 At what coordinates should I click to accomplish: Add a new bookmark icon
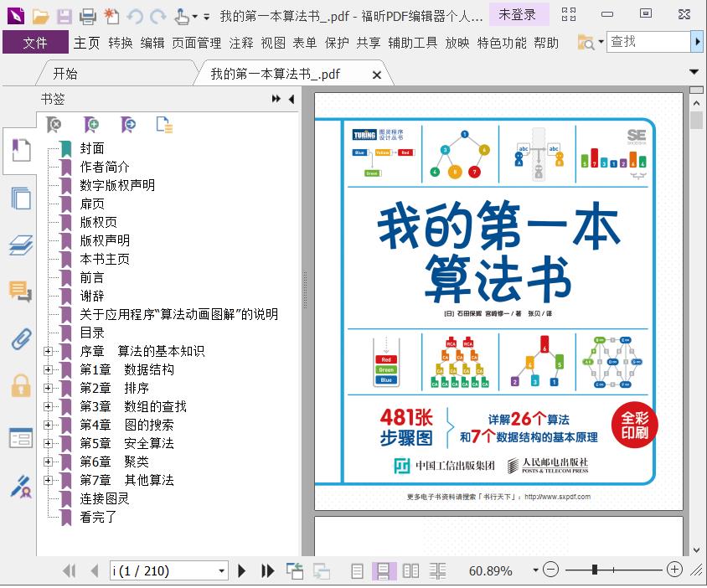91,125
